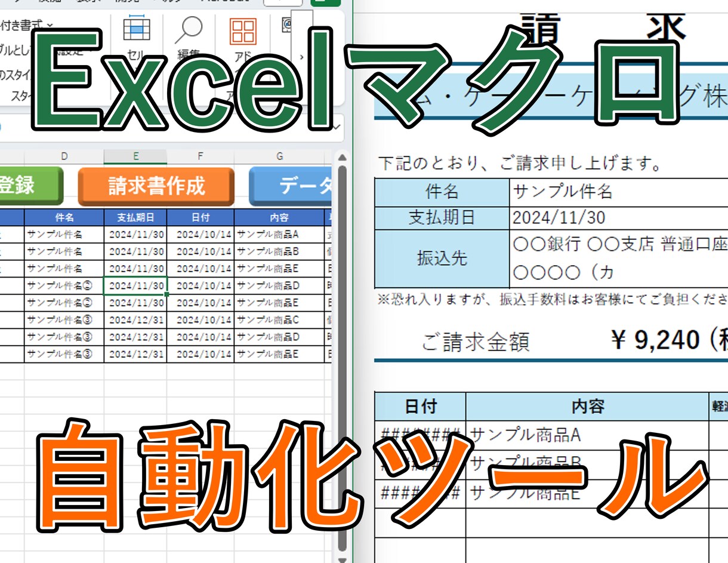This screenshot has height=563, width=728.
Task: Select the invoice 日付 column header
Action: [x=421, y=406]
